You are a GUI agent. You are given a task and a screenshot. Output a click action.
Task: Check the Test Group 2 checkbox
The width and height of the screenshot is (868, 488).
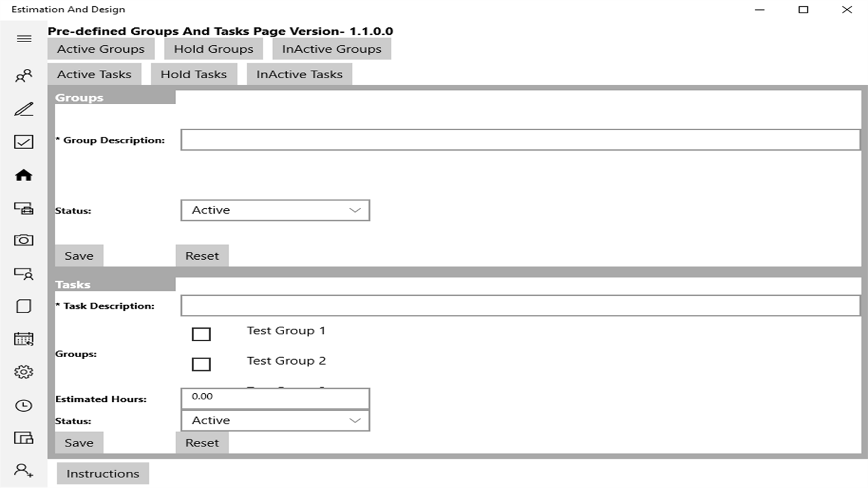201,364
